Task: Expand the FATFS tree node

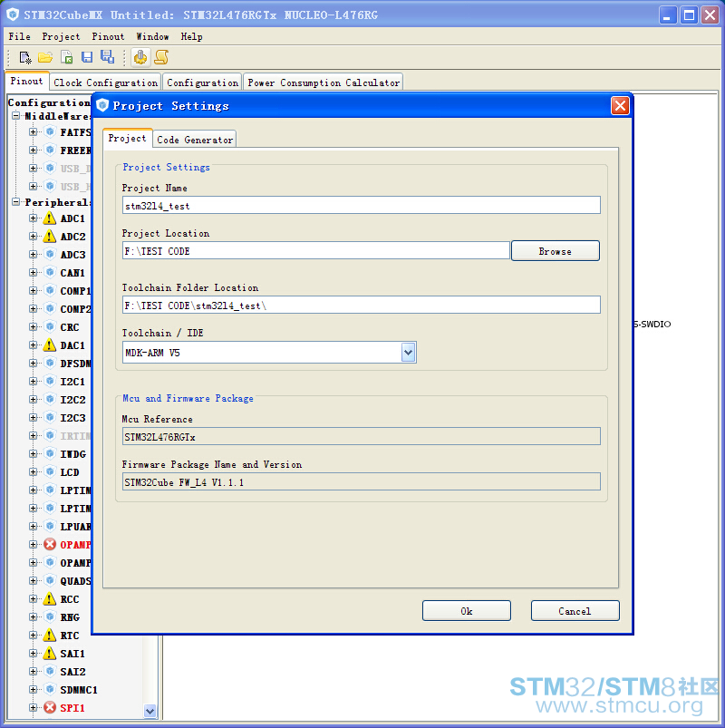Action: (x=33, y=131)
